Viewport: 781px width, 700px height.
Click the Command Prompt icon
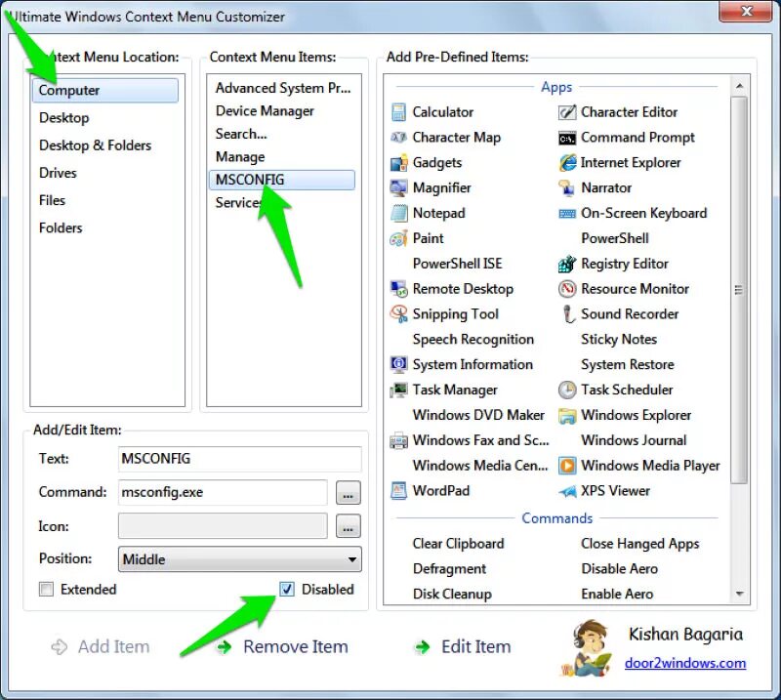click(567, 138)
